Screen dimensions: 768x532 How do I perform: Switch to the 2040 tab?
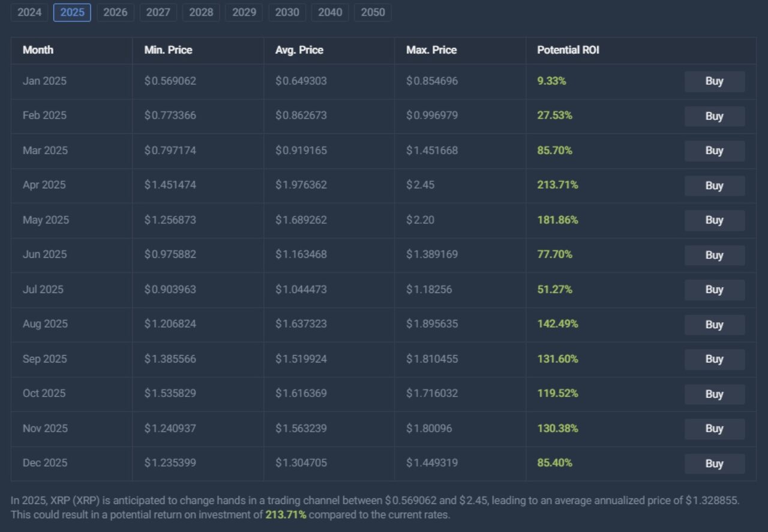(330, 13)
